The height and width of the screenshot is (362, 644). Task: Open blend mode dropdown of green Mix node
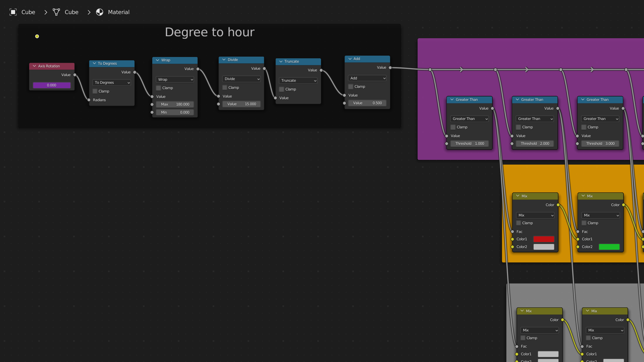601,215
